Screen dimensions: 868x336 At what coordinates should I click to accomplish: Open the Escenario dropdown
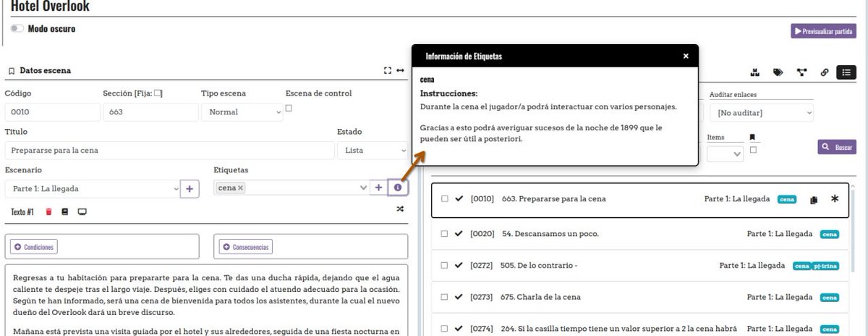click(92, 188)
